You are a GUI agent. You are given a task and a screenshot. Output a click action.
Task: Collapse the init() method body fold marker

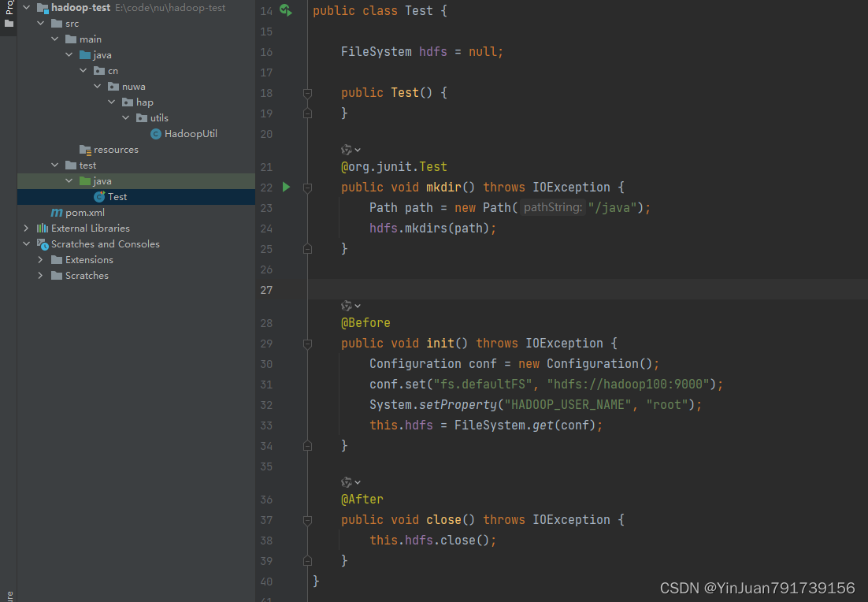[x=307, y=343]
